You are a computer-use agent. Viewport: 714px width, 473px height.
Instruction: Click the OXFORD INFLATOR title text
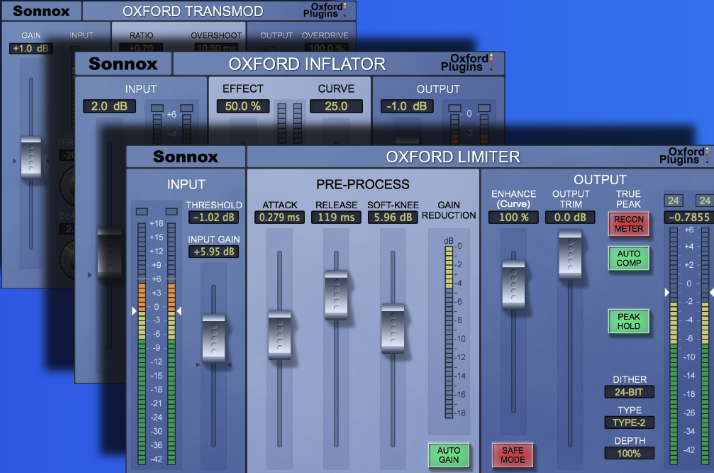tap(307, 64)
